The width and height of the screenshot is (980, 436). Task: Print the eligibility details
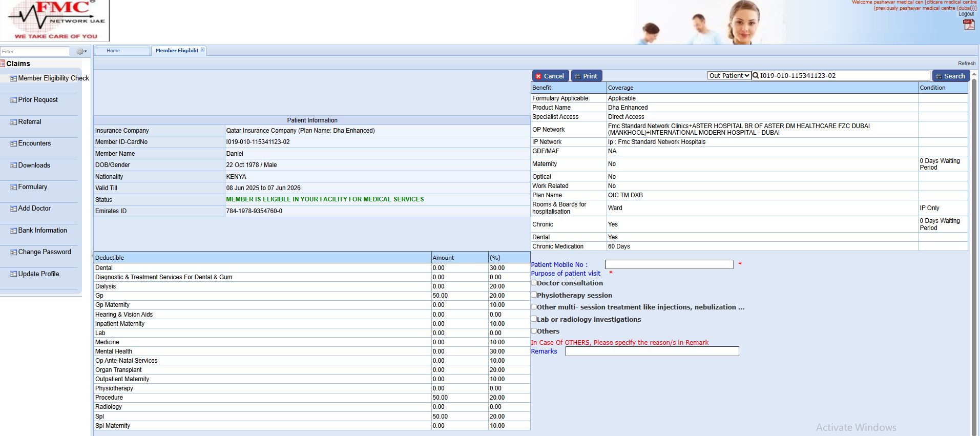coord(586,76)
